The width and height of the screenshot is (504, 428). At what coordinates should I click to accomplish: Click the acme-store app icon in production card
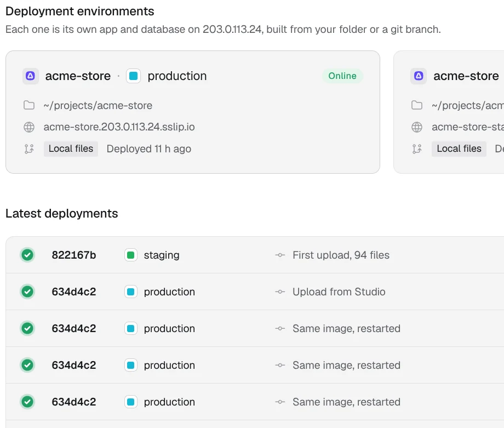31,76
